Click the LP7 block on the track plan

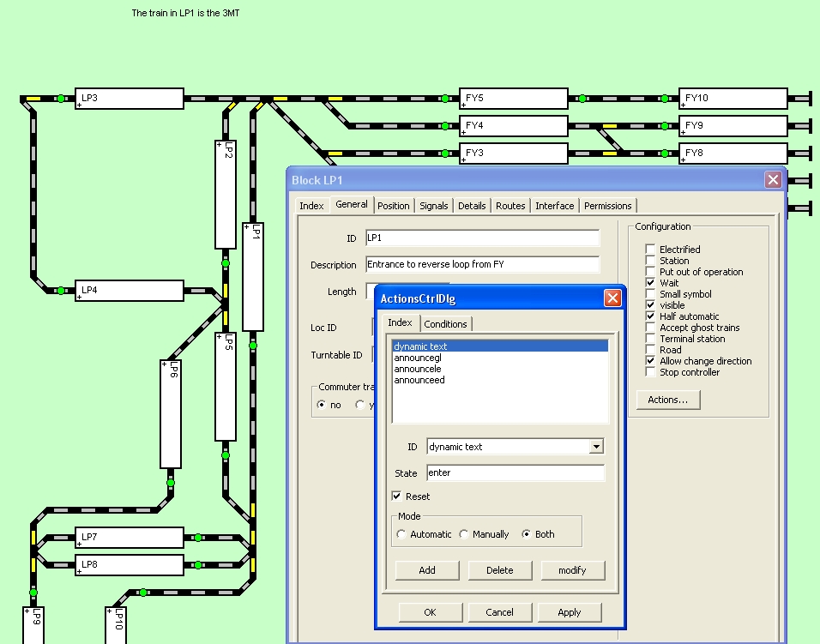point(130,538)
